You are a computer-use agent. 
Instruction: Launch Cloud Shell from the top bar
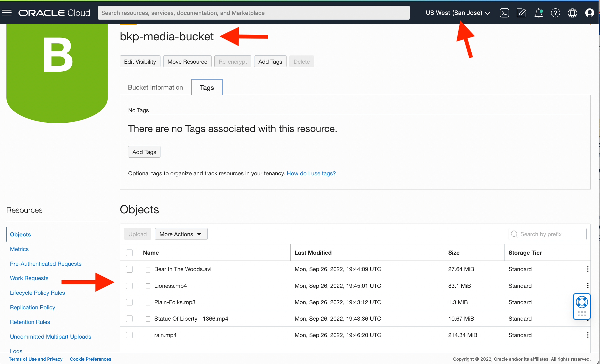pos(504,13)
